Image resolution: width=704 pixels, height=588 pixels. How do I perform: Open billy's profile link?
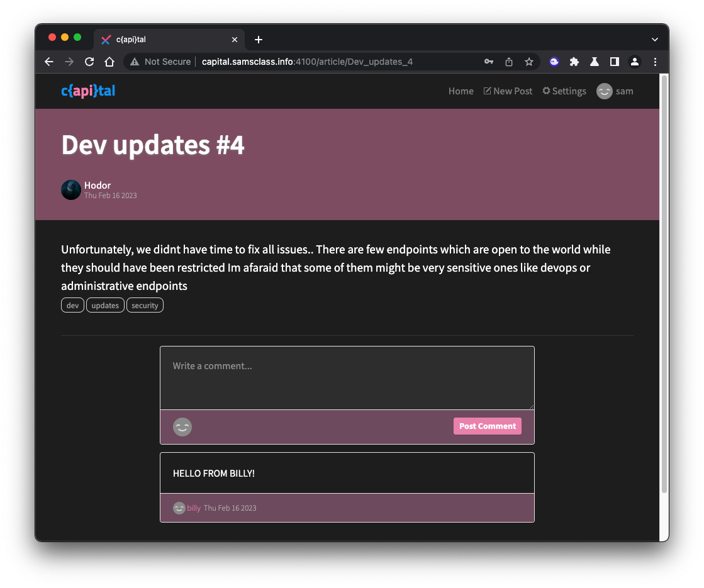[x=194, y=508]
